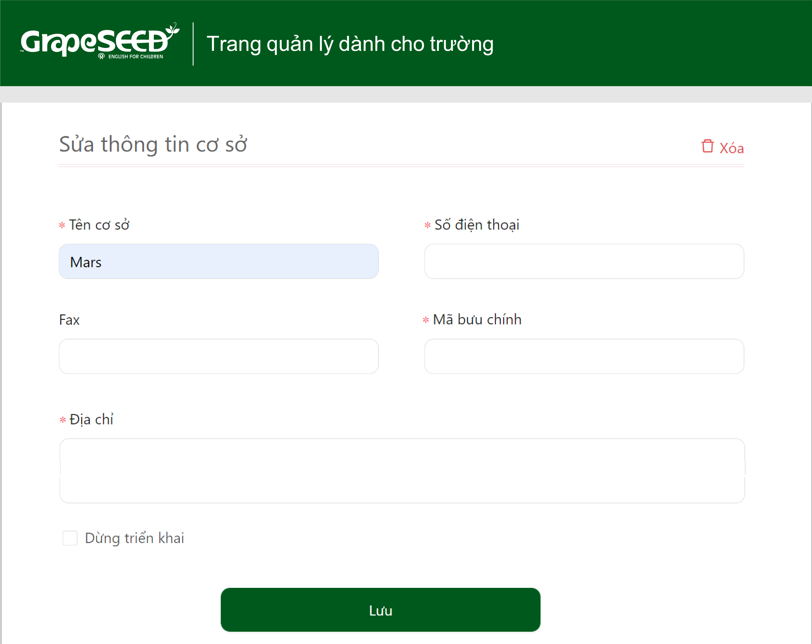Screen dimensions: 812x644
Task: Click the Mã bưu chính input field
Action: (x=584, y=356)
